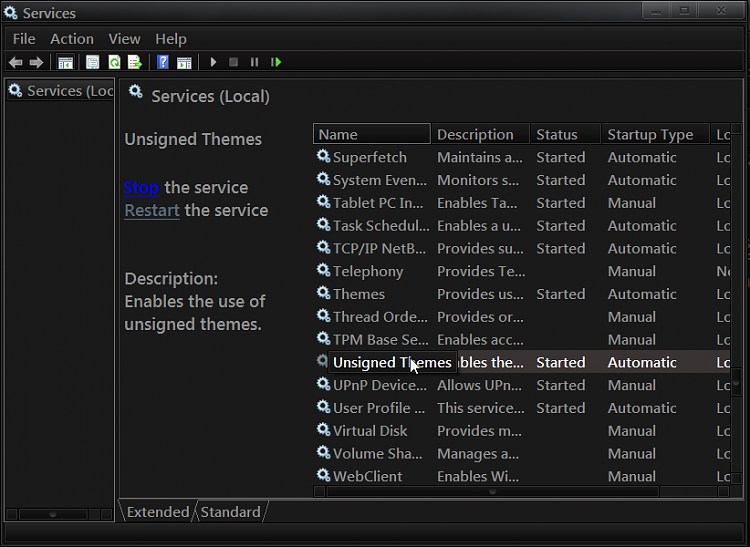750x547 pixels.
Task: Click Automatic startup type of Themes row
Action: [x=642, y=294]
